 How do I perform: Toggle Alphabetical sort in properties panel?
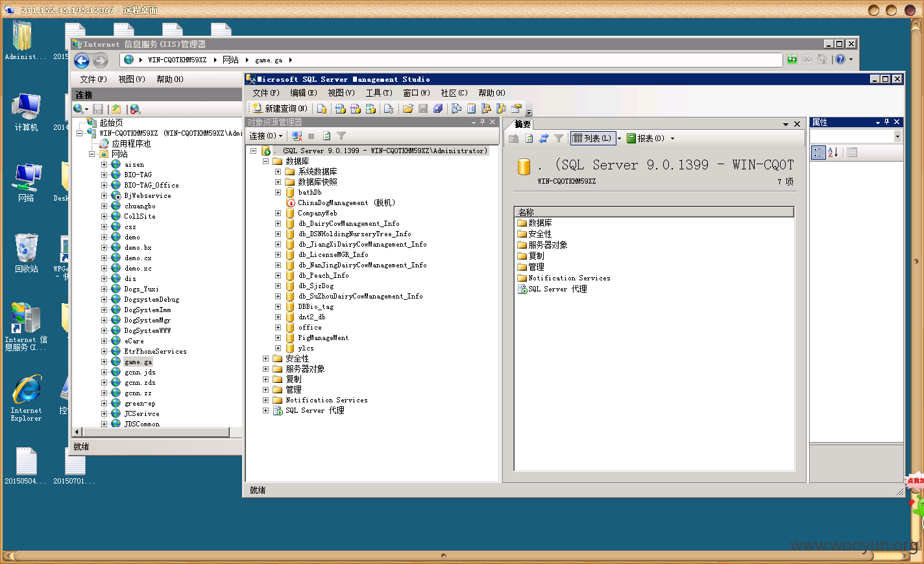pos(833,153)
